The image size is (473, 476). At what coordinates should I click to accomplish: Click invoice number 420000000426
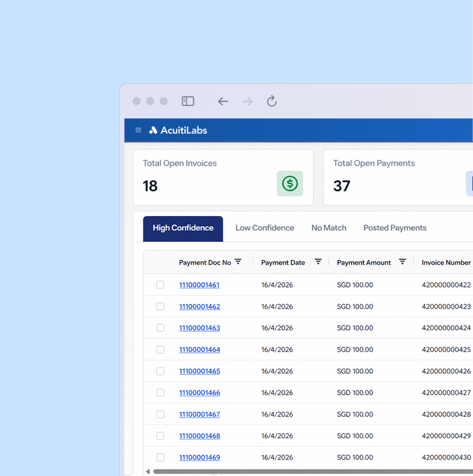(x=446, y=371)
